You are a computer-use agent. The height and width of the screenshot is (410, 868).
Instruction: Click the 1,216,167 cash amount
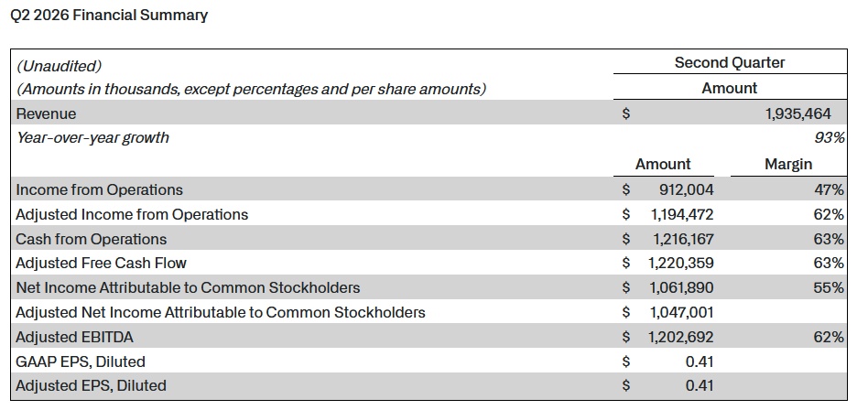682,239
